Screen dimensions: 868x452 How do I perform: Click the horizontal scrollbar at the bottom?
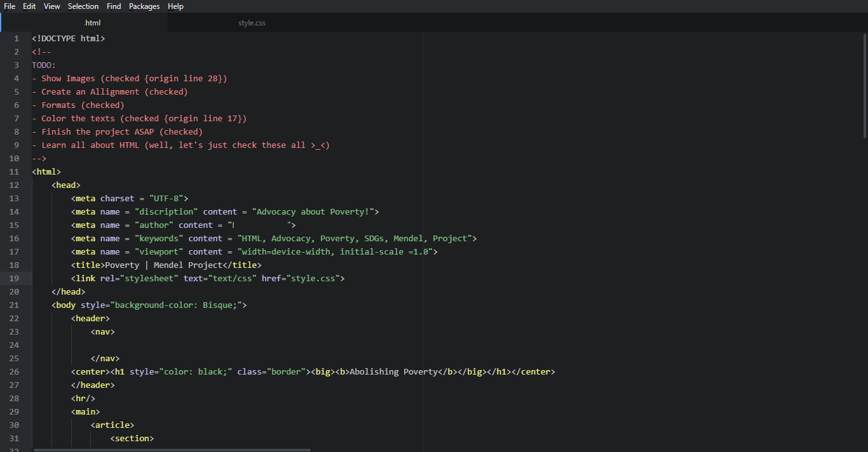[x=172, y=449]
